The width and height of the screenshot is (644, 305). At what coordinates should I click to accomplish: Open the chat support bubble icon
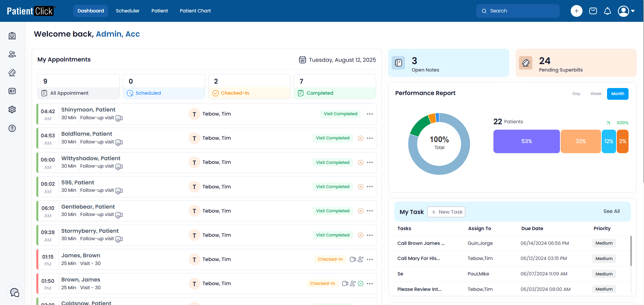tap(15, 293)
